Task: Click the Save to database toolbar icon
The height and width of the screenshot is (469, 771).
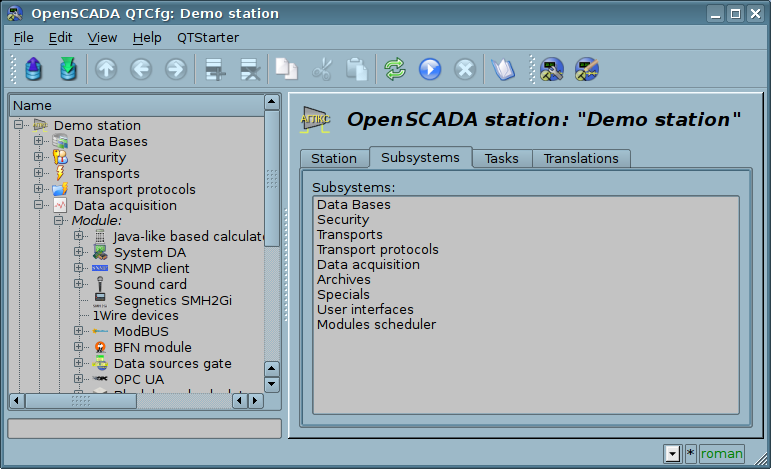Action: click(68, 69)
